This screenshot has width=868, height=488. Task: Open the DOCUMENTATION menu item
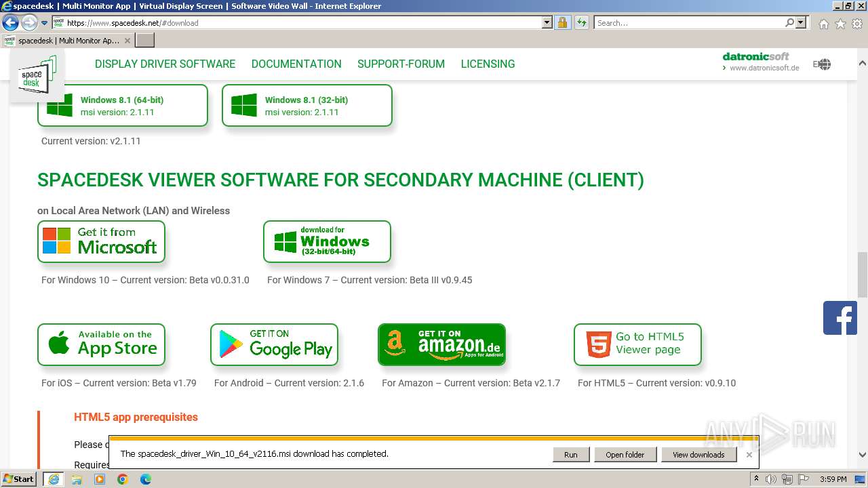[296, 64]
